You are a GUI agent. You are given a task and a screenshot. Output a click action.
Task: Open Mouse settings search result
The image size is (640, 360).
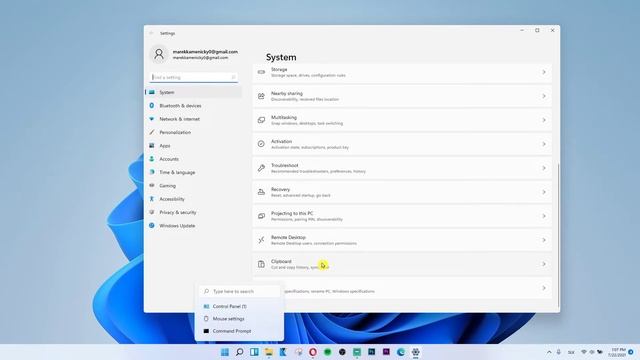click(x=240, y=319)
